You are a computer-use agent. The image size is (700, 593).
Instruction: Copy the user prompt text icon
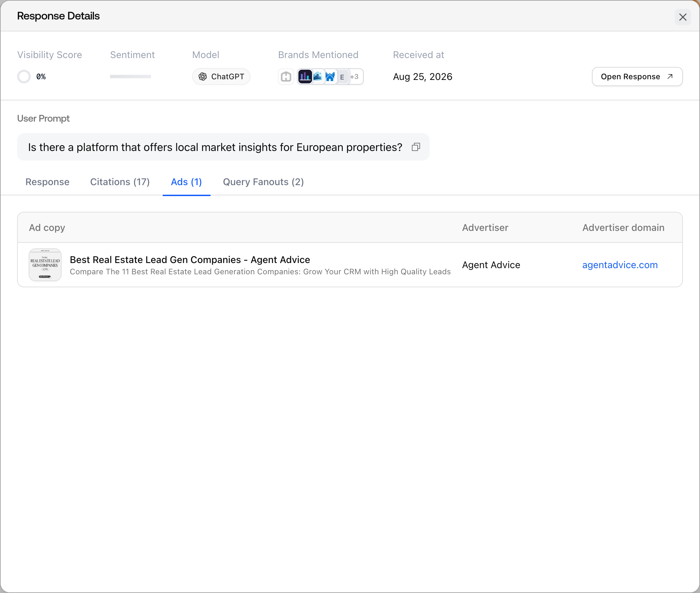point(416,147)
